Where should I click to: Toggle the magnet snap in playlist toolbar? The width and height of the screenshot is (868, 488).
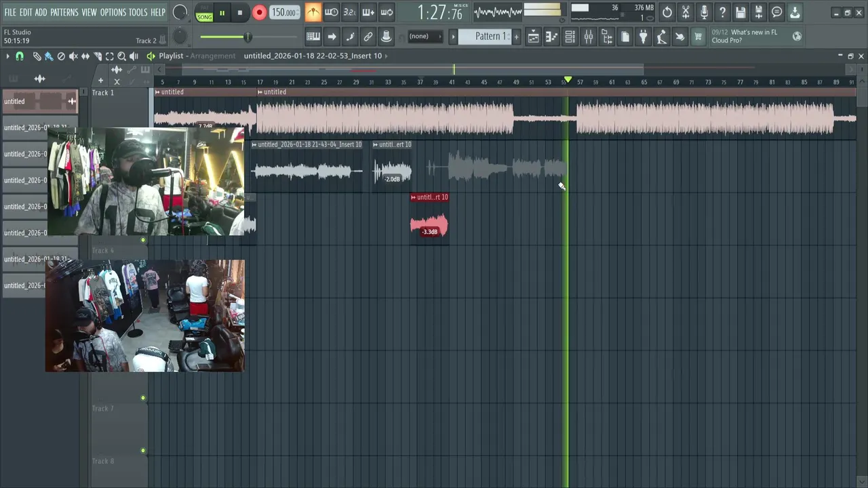pyautogui.click(x=20, y=56)
